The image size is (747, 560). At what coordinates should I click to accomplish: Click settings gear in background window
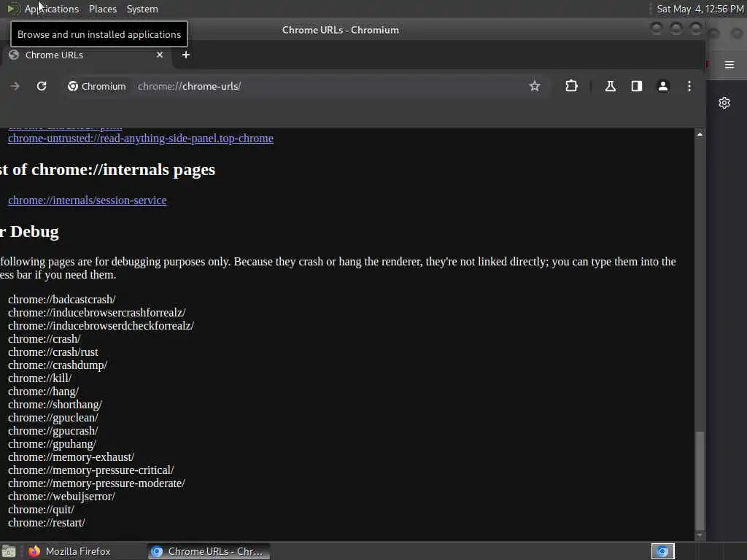click(x=724, y=103)
